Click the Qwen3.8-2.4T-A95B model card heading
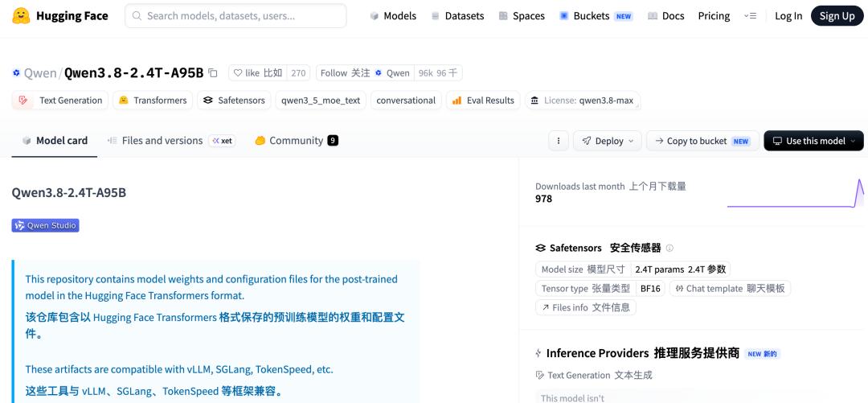This screenshot has width=868, height=403. pyautogui.click(x=68, y=193)
